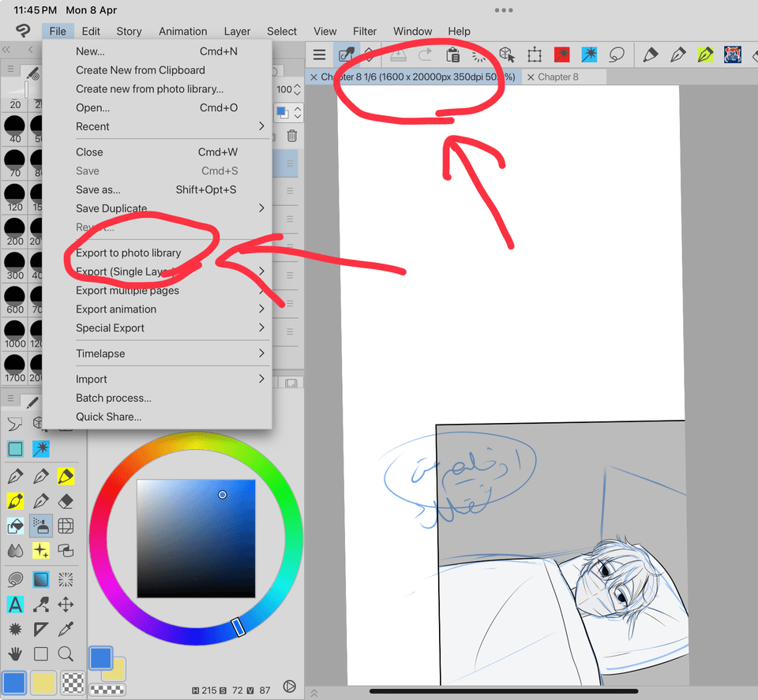Click the Paste icon in the top toolbar
The image size is (758, 700).
(452, 55)
